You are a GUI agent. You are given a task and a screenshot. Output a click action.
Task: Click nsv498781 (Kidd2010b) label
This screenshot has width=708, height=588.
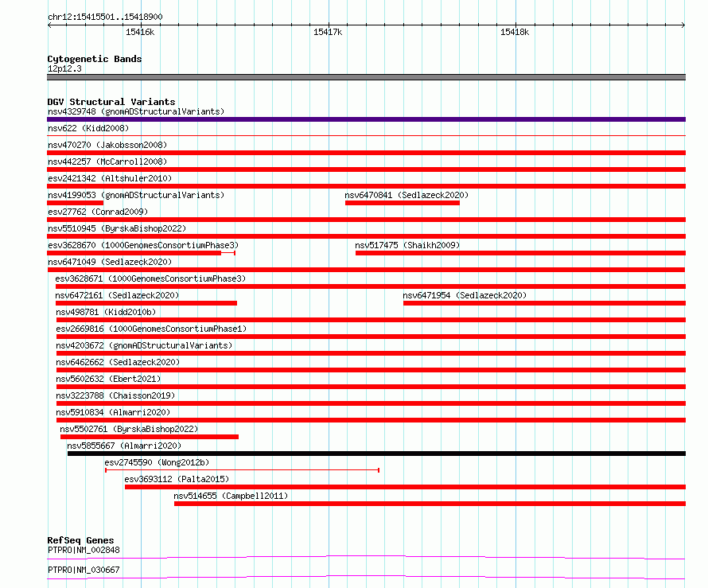coord(106,312)
